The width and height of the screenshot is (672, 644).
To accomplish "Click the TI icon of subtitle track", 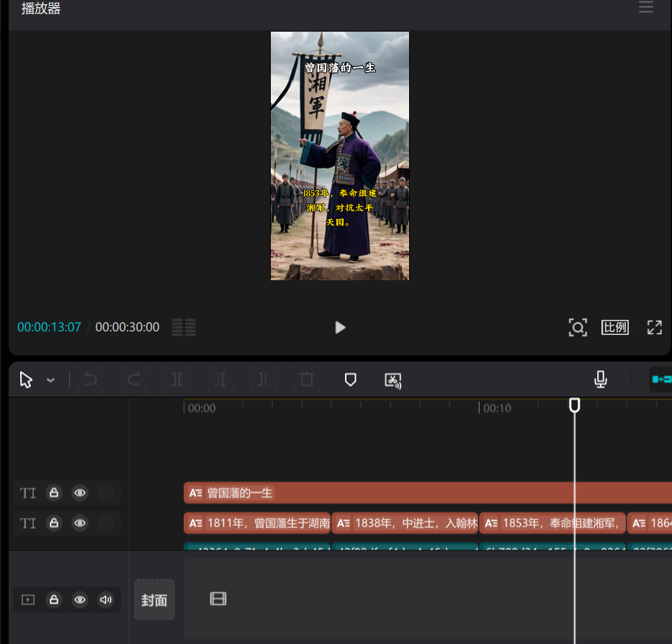I will pos(28,524).
